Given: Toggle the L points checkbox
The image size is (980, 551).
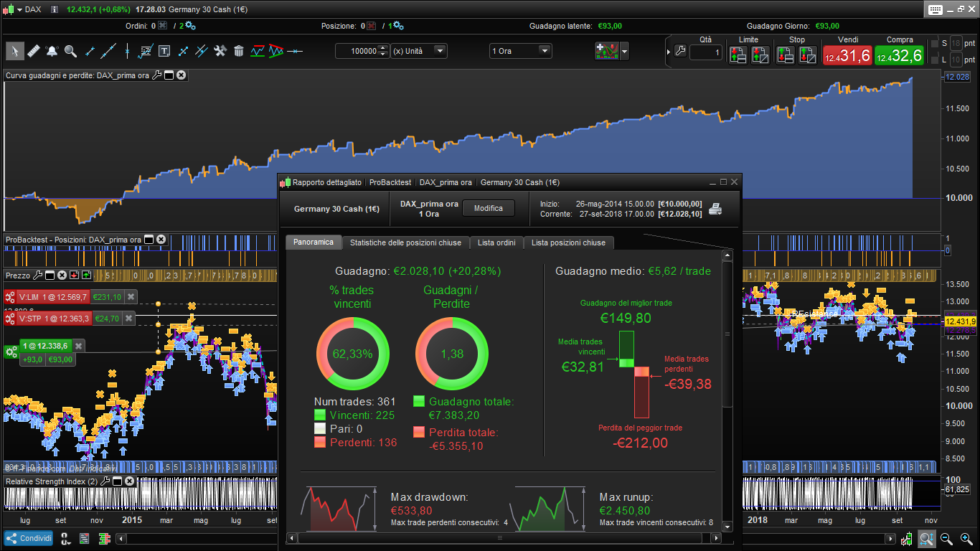Looking at the screenshot, I should (934, 60).
